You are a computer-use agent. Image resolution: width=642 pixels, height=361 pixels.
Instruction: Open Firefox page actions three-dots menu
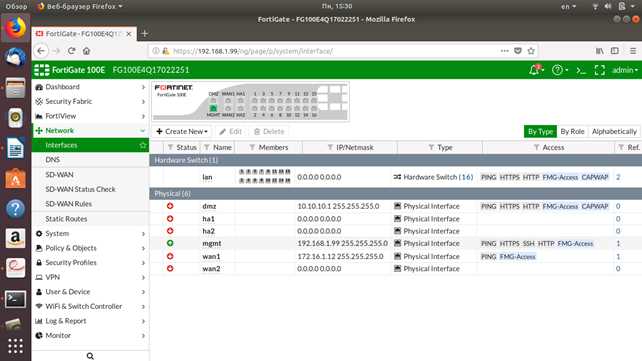(x=504, y=51)
